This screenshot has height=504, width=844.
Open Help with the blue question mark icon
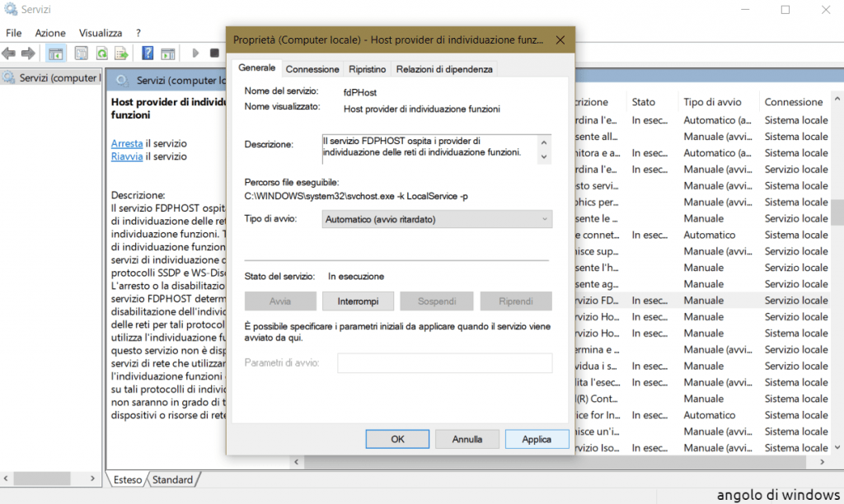pyautogui.click(x=148, y=54)
